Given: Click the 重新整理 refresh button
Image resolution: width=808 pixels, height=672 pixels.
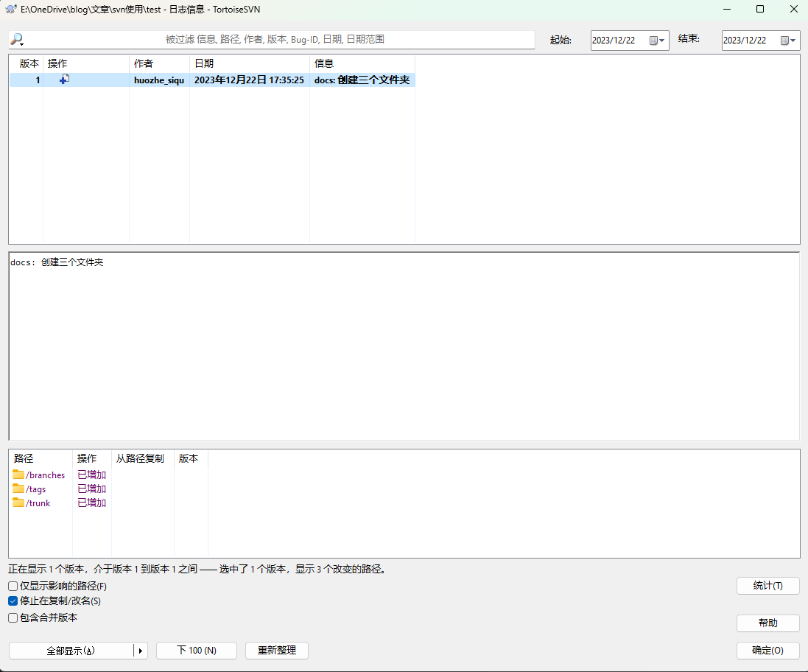Looking at the screenshot, I should 276,651.
